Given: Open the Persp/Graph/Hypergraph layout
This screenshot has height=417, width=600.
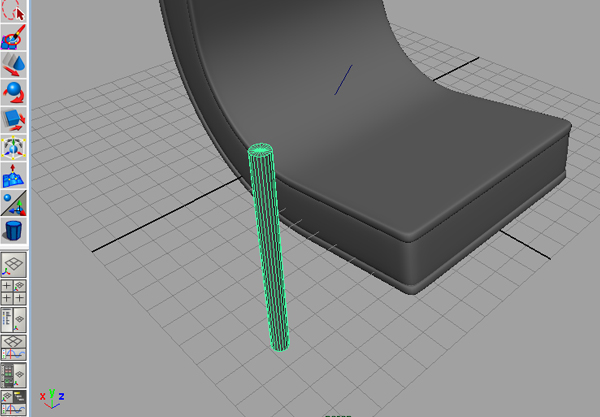Looking at the screenshot, I should (x=13, y=400).
